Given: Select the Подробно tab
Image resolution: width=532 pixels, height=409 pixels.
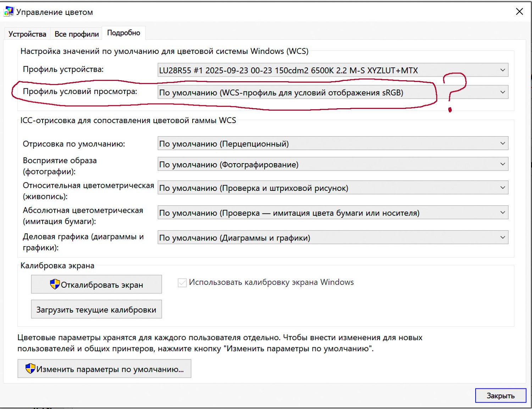Looking at the screenshot, I should coord(124,33).
